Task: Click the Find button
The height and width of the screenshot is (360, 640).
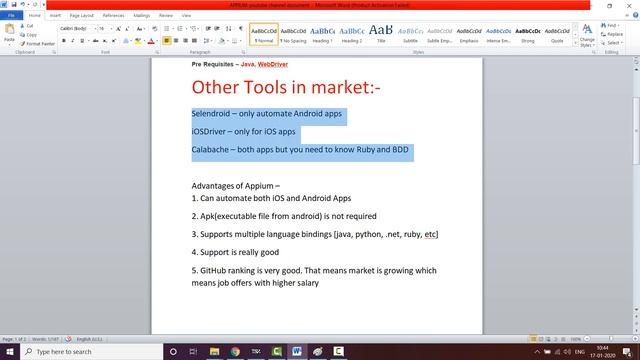Action: pos(610,25)
